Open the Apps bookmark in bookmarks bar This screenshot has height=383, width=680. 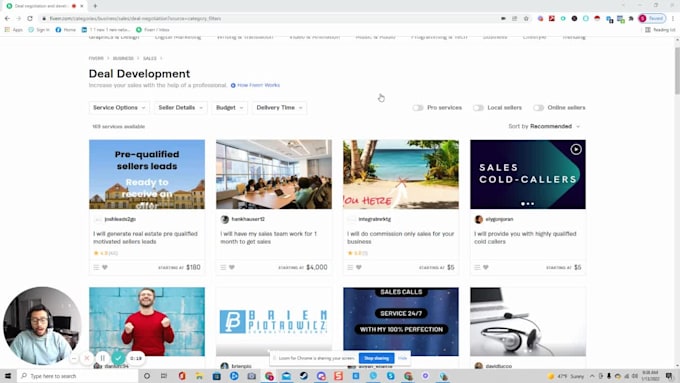(x=13, y=30)
